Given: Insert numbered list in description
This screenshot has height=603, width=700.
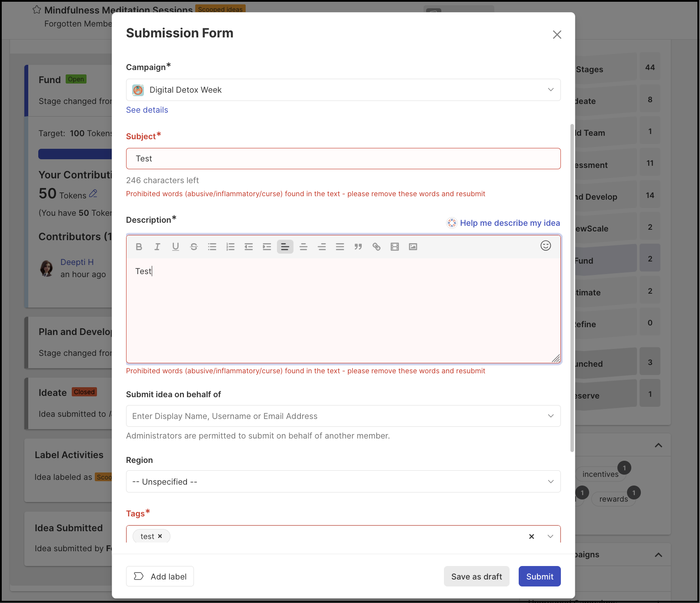Looking at the screenshot, I should (230, 247).
